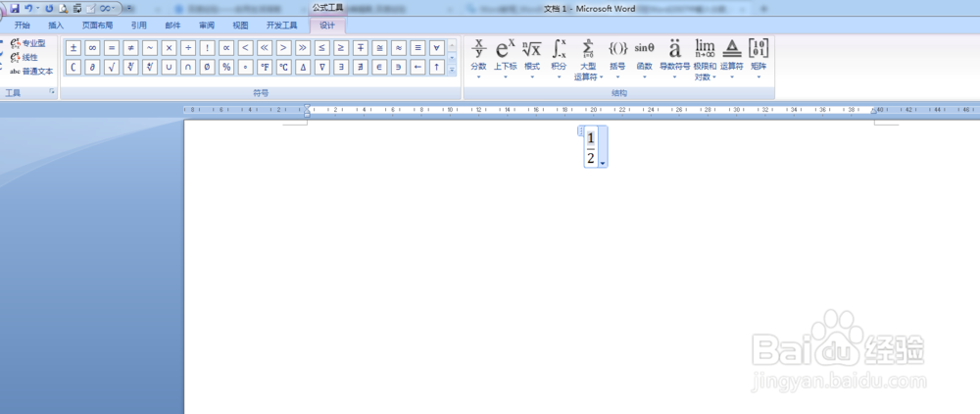Image resolution: width=980 pixels, height=414 pixels.
Task: Open the 函数 (Function) structure dropdown
Action: pos(645,60)
